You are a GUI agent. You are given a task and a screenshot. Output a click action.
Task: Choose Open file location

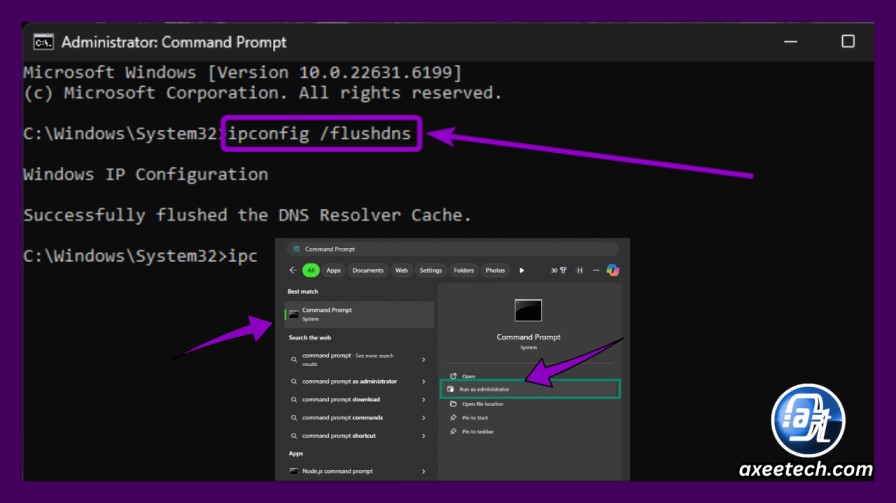477,404
